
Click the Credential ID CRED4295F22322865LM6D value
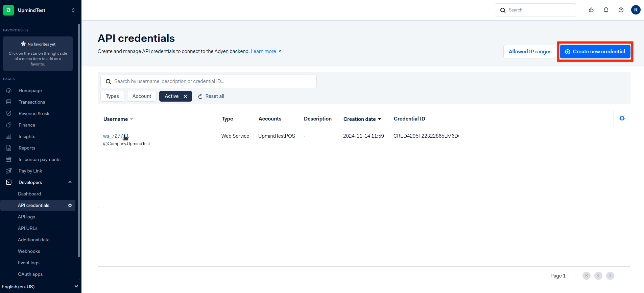pyautogui.click(x=426, y=136)
